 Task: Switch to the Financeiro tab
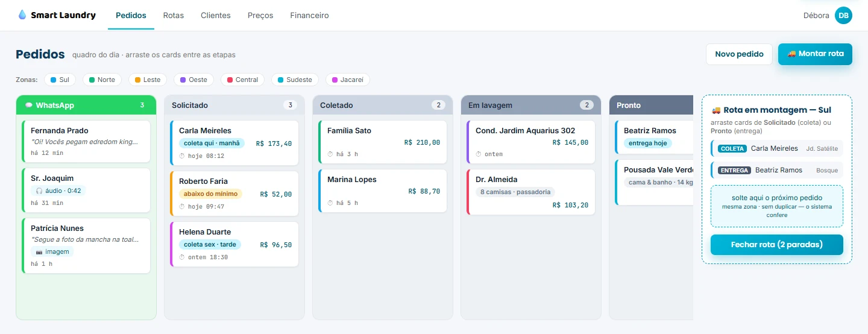[309, 16]
